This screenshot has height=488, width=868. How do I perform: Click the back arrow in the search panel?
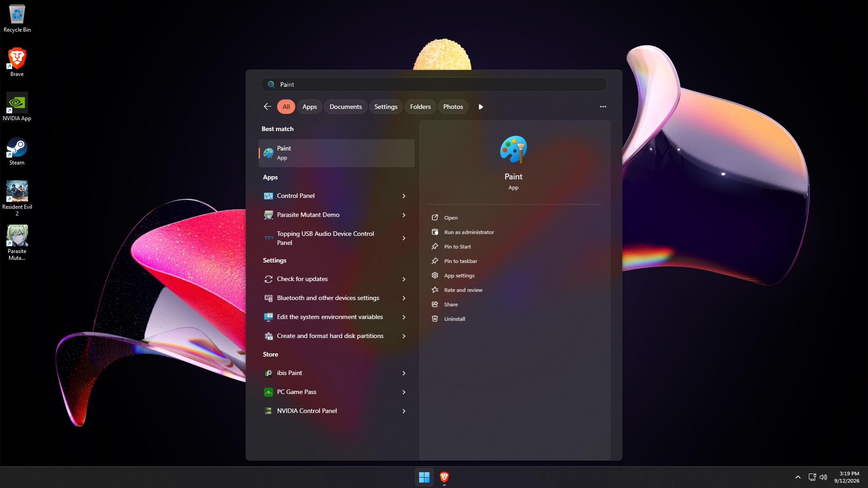pos(267,107)
